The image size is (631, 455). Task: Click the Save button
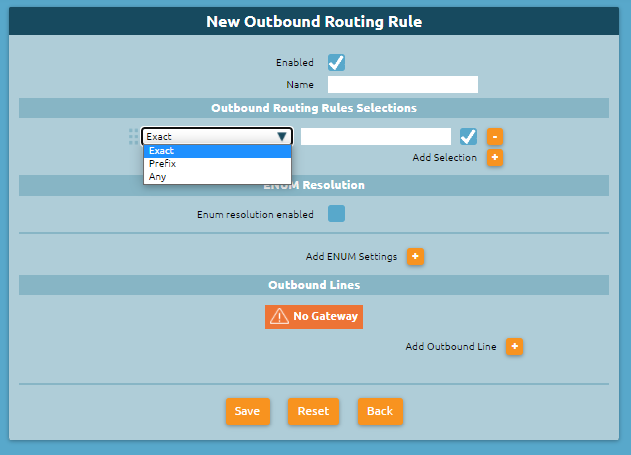[x=247, y=411]
